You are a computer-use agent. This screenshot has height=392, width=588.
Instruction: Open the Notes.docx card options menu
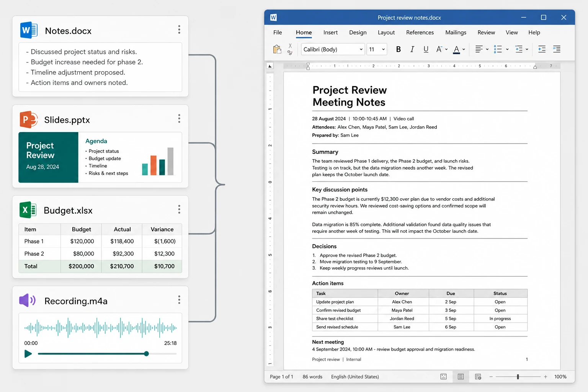(x=179, y=29)
